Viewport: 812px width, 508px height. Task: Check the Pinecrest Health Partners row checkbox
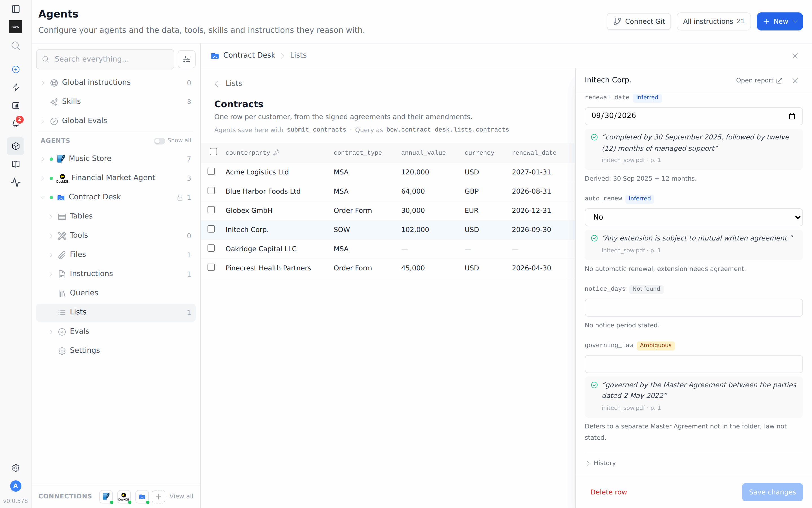(211, 268)
